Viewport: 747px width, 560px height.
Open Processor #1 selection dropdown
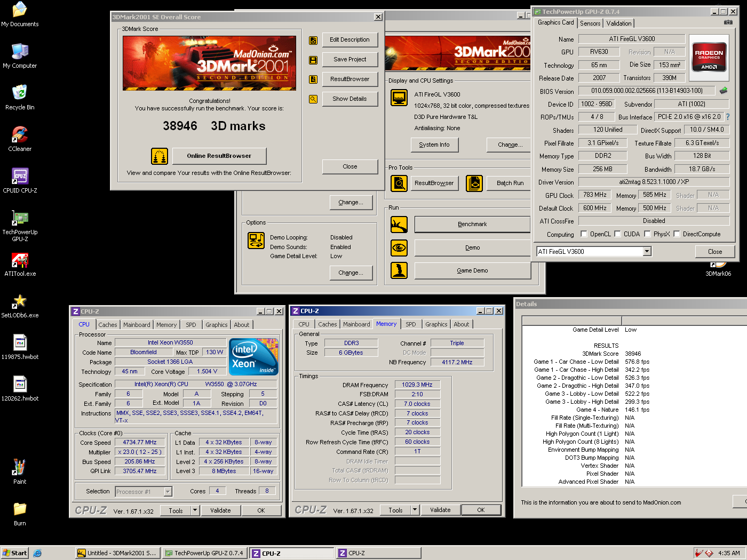(x=168, y=492)
